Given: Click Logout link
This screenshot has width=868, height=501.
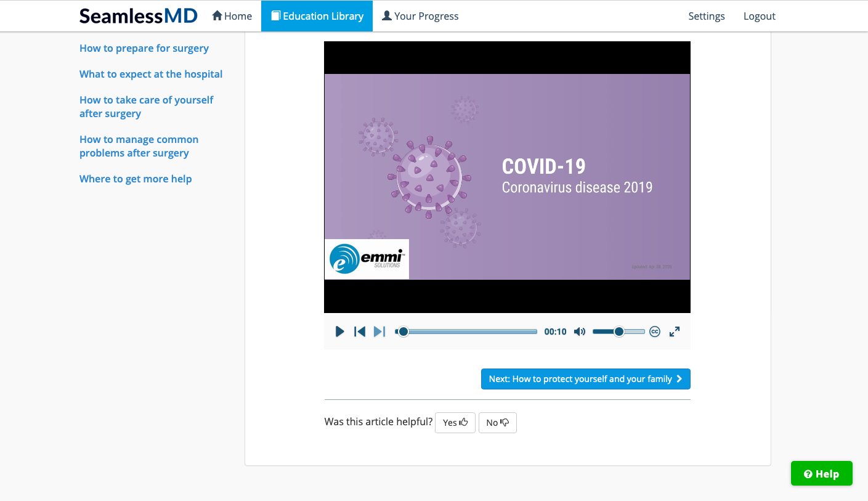Looking at the screenshot, I should [759, 16].
